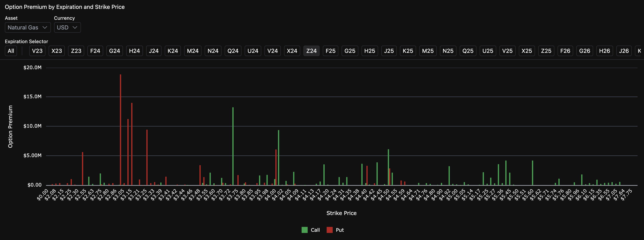
Task: Pick the V25 expiration
Action: [508, 51]
